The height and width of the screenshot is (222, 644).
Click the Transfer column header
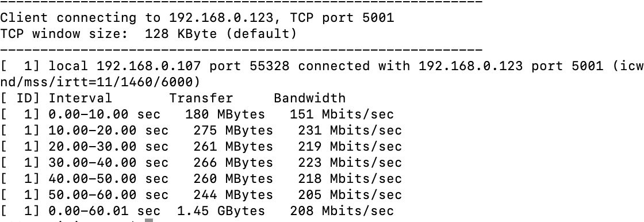pyautogui.click(x=201, y=98)
